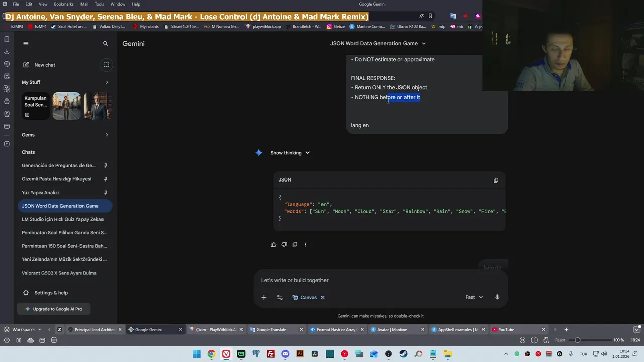Image resolution: width=644 pixels, height=362 pixels.
Task: Give thumbs up to response
Action: (x=273, y=245)
